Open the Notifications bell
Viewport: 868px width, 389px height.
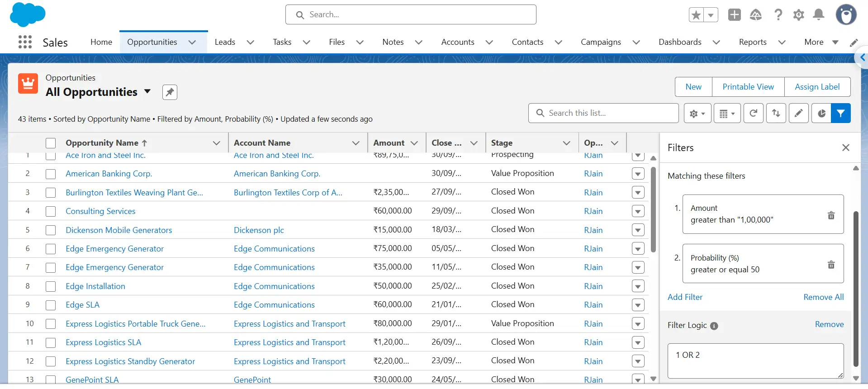pos(819,15)
